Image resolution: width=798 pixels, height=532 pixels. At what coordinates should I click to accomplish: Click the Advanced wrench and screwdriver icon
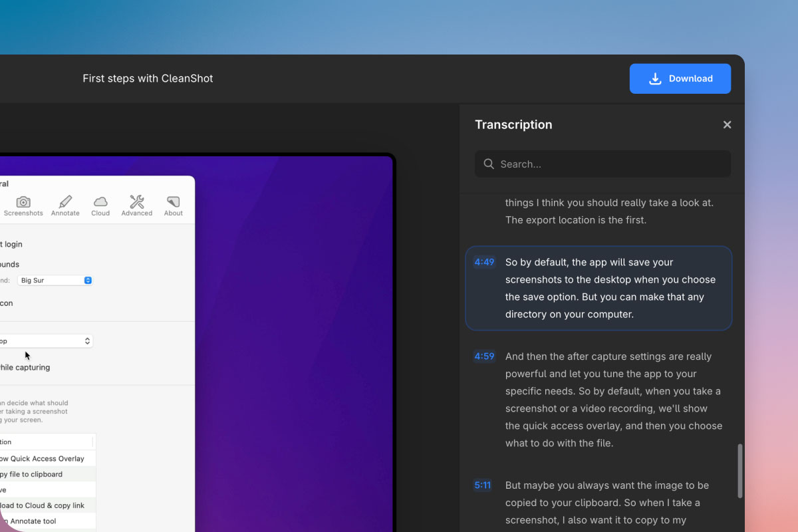click(x=137, y=202)
